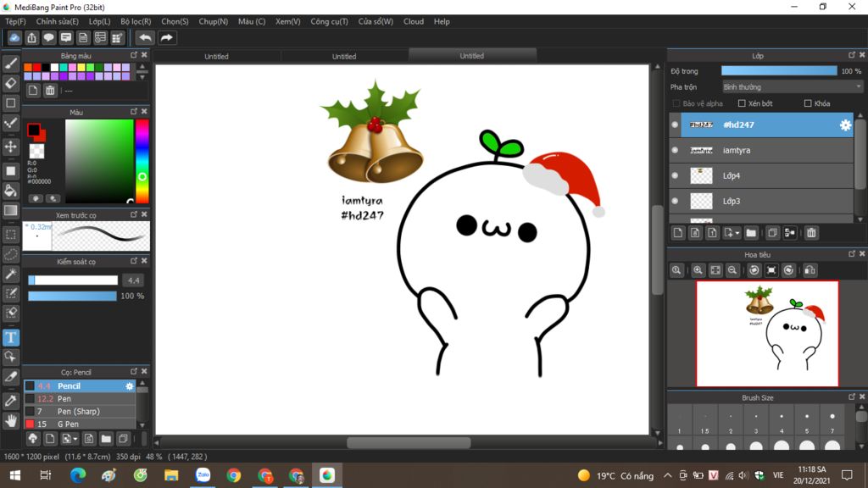Pick the orange swatch in Bảng màu
This screenshot has width=868, height=488.
(28, 68)
